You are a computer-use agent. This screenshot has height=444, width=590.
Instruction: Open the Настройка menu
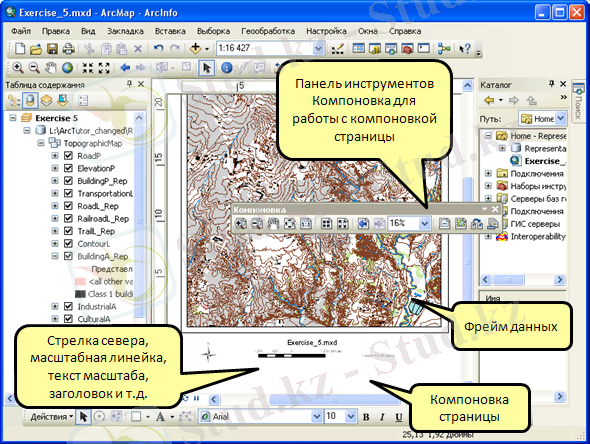[x=326, y=31]
